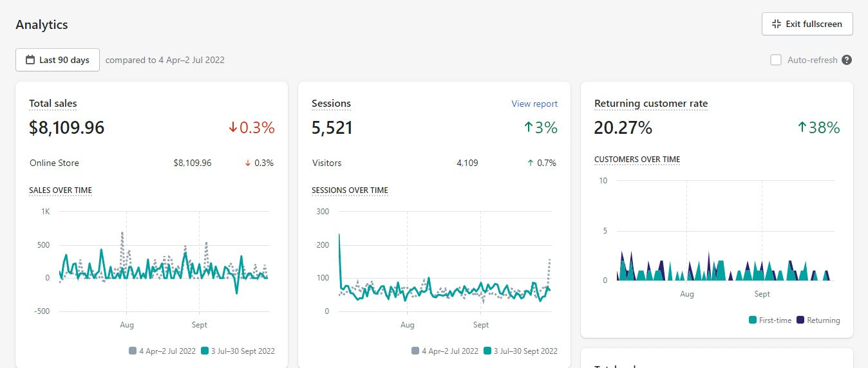The width and height of the screenshot is (868, 368).
Task: Click the Returning legend dark blue swatch
Action: click(800, 320)
